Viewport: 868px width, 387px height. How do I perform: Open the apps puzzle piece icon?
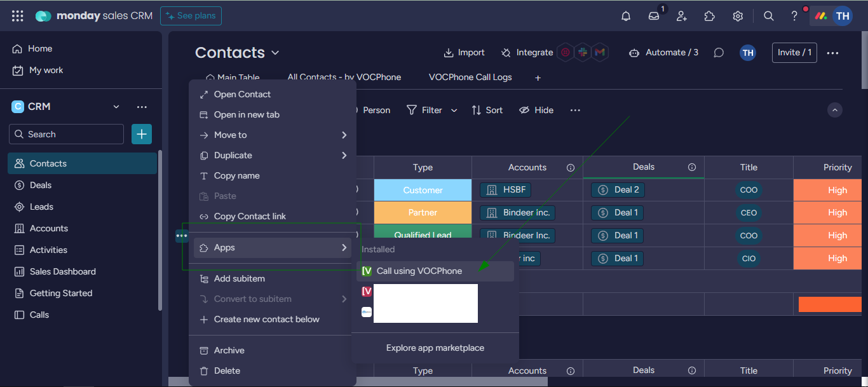[710, 16]
